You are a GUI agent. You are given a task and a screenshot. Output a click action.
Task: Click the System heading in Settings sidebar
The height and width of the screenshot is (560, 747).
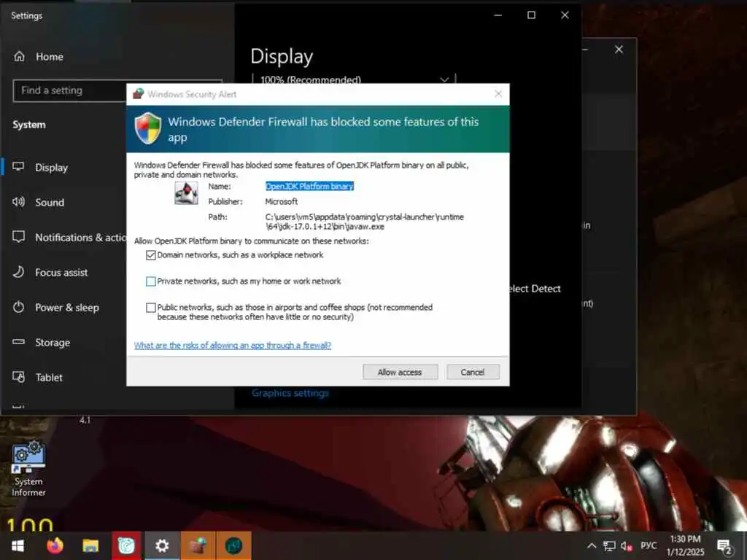(29, 125)
